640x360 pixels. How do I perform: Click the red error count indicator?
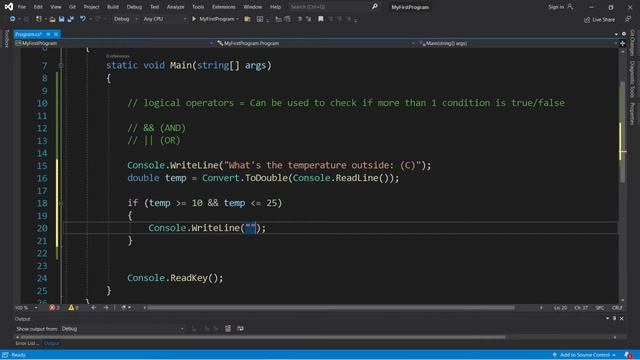54,308
